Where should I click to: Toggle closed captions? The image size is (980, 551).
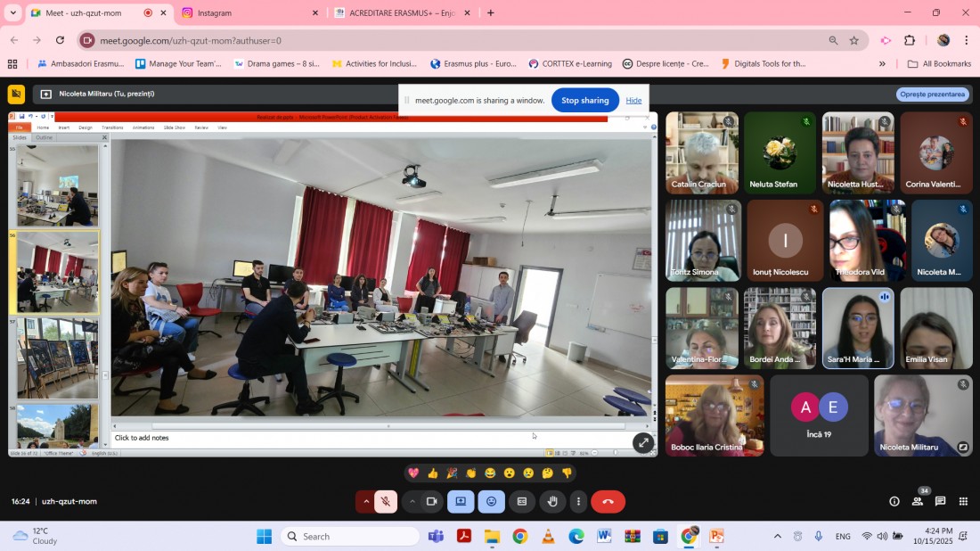[x=522, y=502]
